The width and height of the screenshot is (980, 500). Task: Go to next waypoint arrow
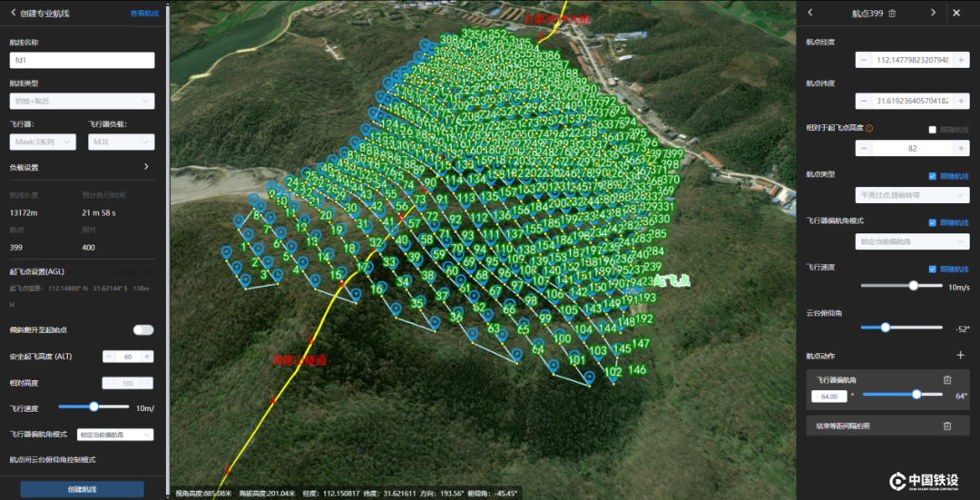[x=932, y=14]
